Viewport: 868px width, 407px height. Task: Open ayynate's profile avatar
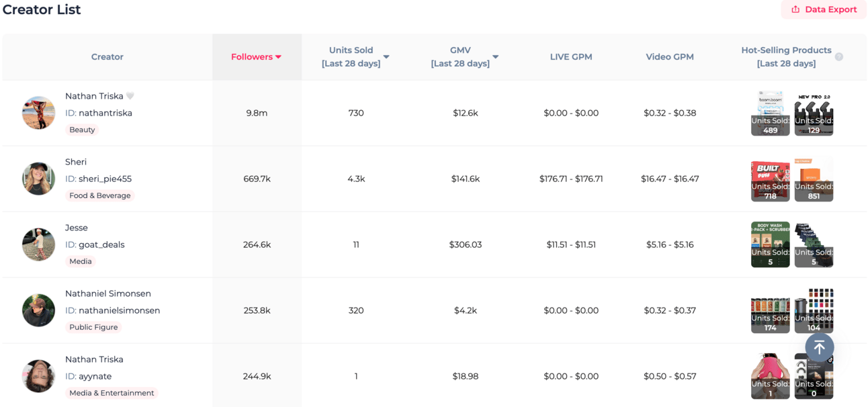point(38,376)
